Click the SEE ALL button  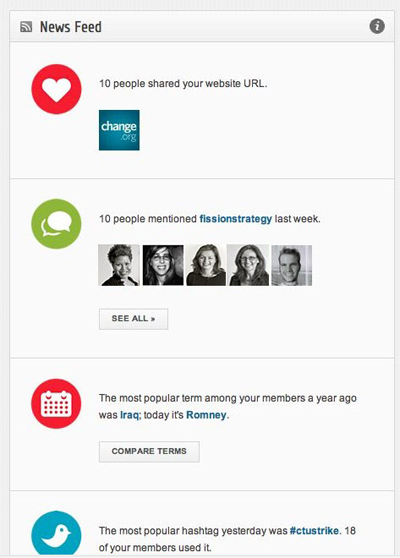click(133, 319)
